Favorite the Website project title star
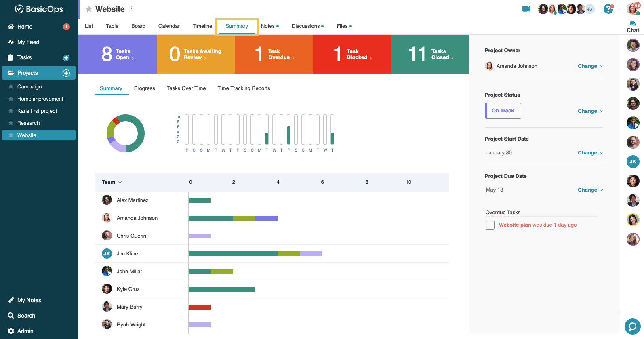Screen dimensions: 644x339 (x=89, y=9)
